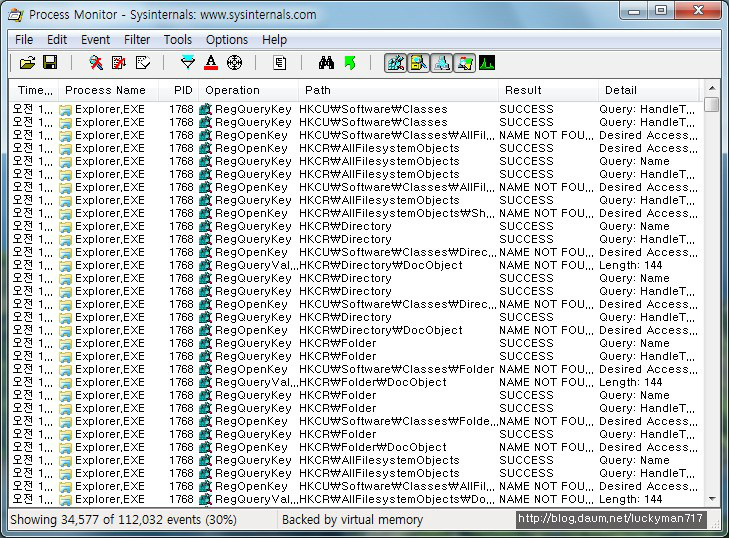Click the events count status bar text
Viewport: 729px width, 538px height.
[124, 520]
